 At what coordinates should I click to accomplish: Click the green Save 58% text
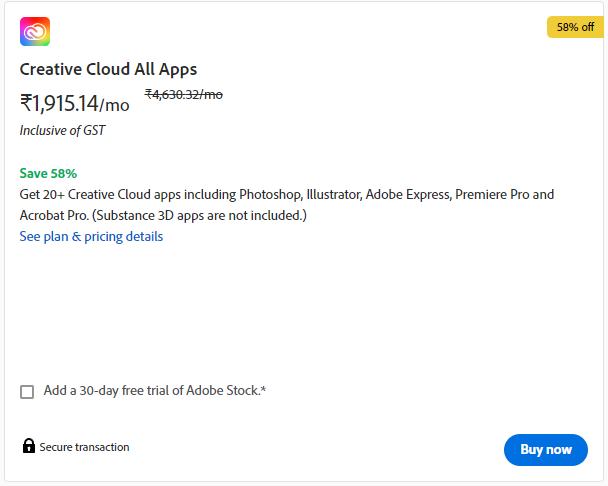pos(48,173)
